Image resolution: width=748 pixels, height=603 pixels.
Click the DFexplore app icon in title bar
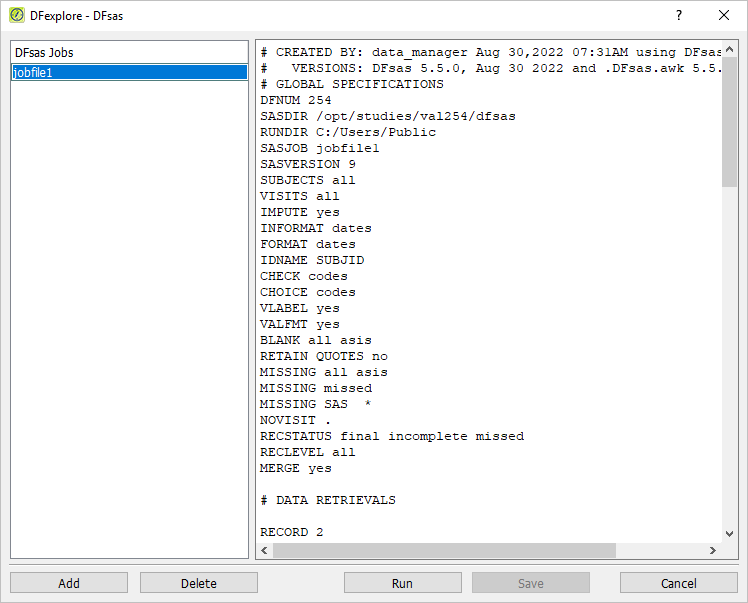point(17,15)
